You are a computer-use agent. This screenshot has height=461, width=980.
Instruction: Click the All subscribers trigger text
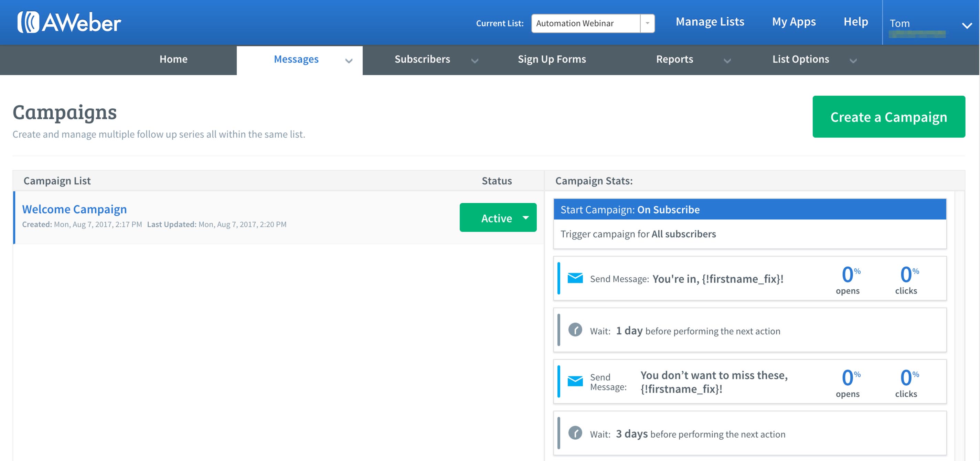[x=684, y=234]
